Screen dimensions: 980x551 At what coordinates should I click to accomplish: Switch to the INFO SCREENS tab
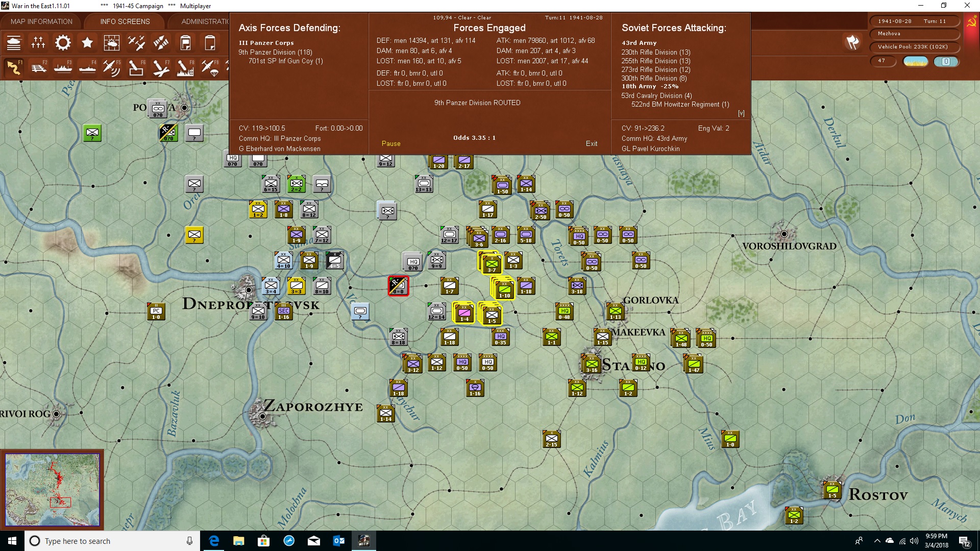pyautogui.click(x=125, y=21)
